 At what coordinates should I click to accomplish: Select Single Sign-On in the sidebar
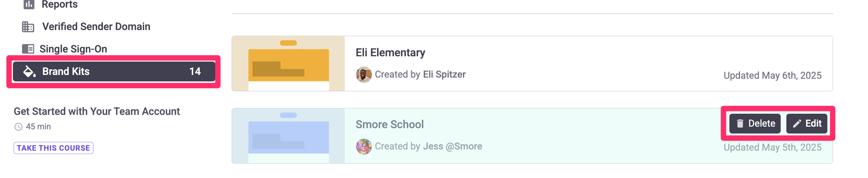tap(73, 49)
